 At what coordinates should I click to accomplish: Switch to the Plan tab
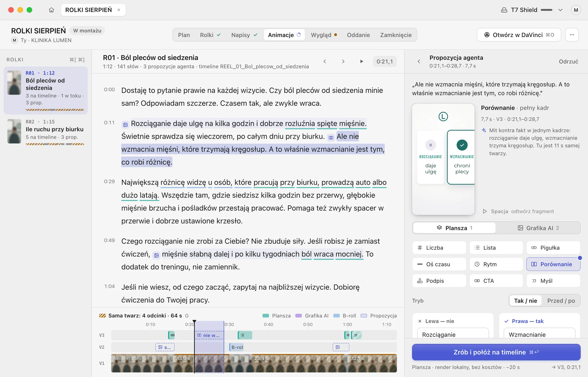(184, 35)
